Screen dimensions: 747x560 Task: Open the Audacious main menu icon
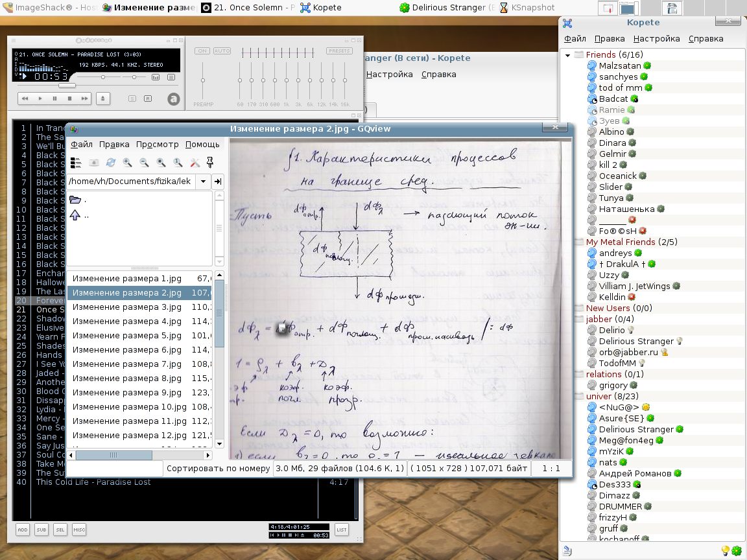(14, 41)
